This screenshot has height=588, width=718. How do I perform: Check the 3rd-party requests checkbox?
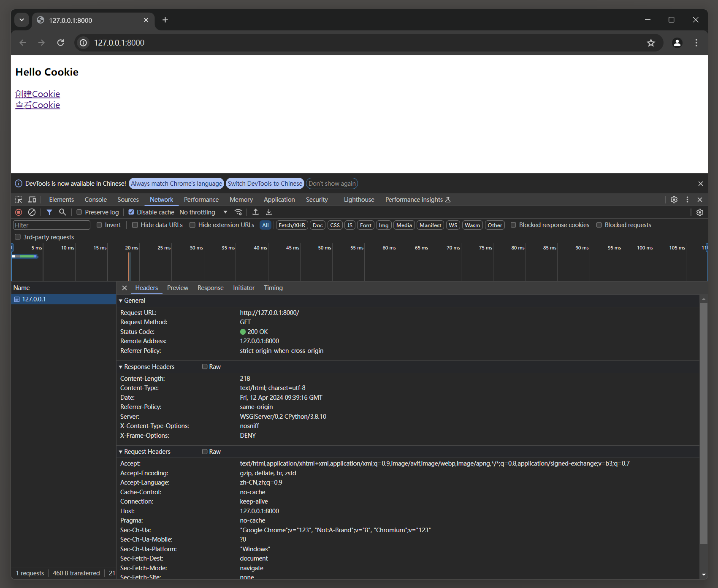tap(18, 237)
